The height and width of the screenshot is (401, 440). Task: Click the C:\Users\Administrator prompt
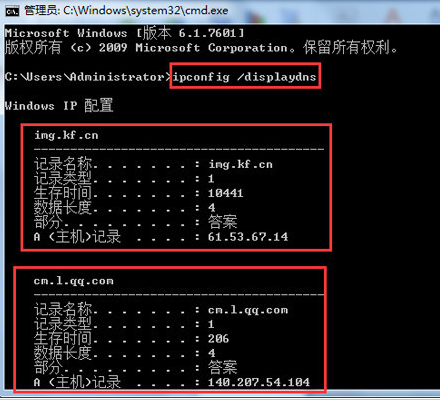pyautogui.click(x=88, y=77)
